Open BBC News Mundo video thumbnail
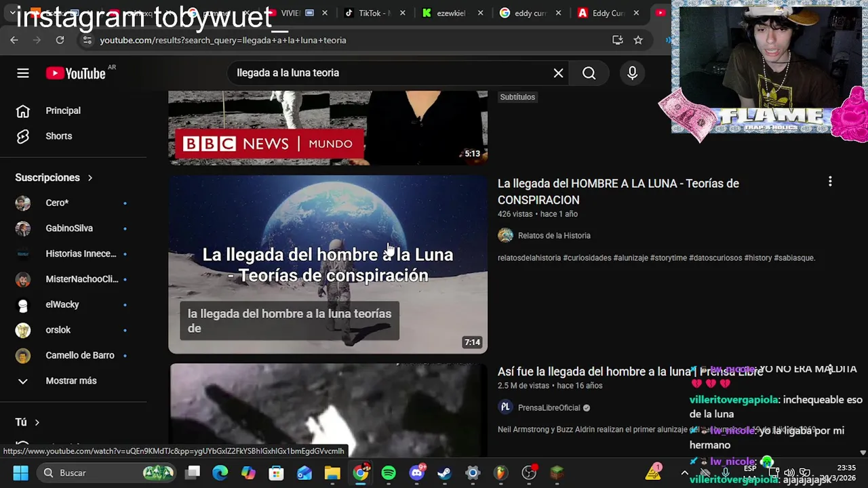868x488 pixels. pos(328,127)
